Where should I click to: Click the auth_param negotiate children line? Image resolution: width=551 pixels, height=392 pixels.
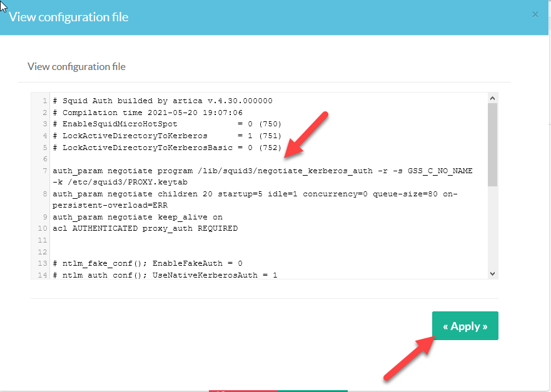(x=250, y=194)
